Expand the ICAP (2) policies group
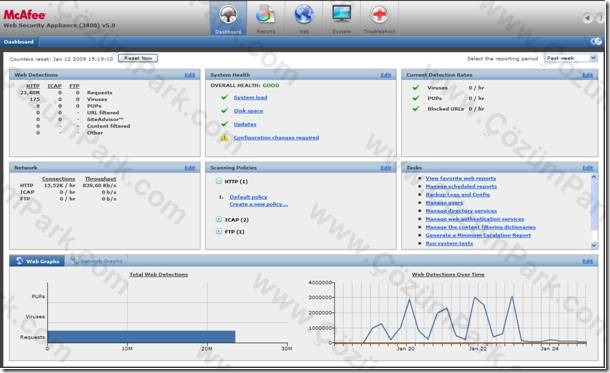 [x=219, y=219]
